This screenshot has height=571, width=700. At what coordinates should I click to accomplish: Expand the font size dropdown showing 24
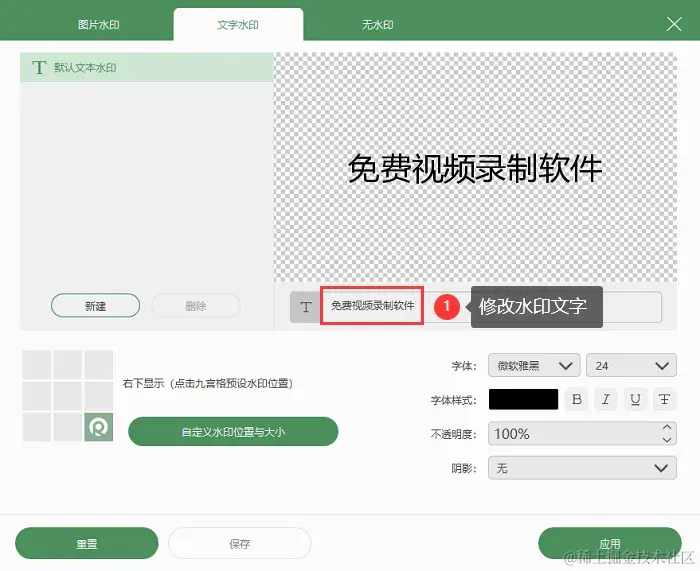point(631,366)
